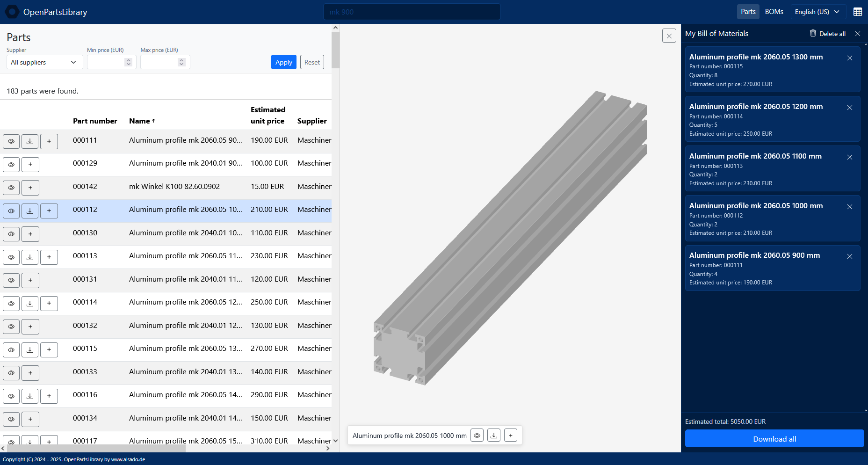Toggle preview for part 000130

click(11, 234)
